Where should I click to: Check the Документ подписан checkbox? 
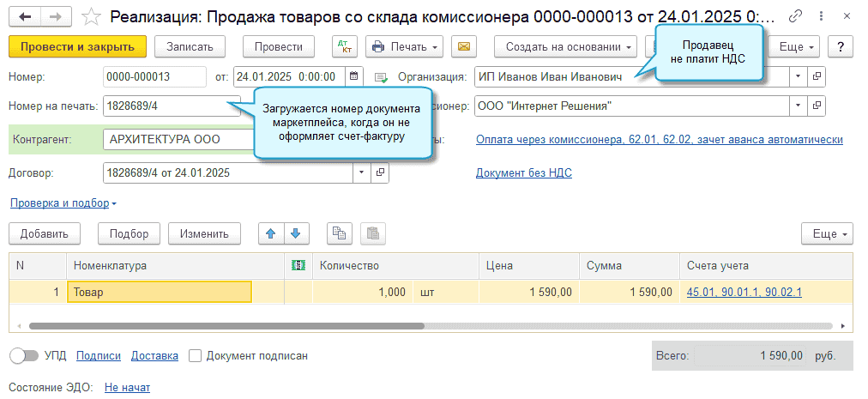point(195,356)
